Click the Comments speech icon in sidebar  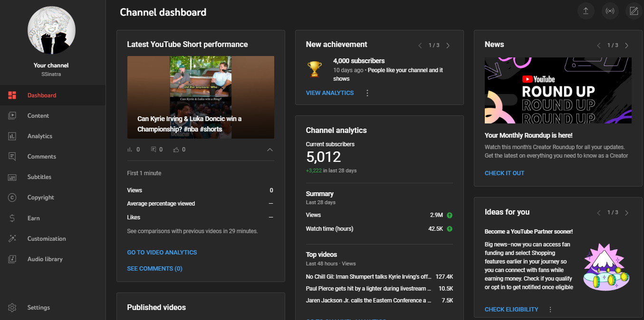click(12, 157)
